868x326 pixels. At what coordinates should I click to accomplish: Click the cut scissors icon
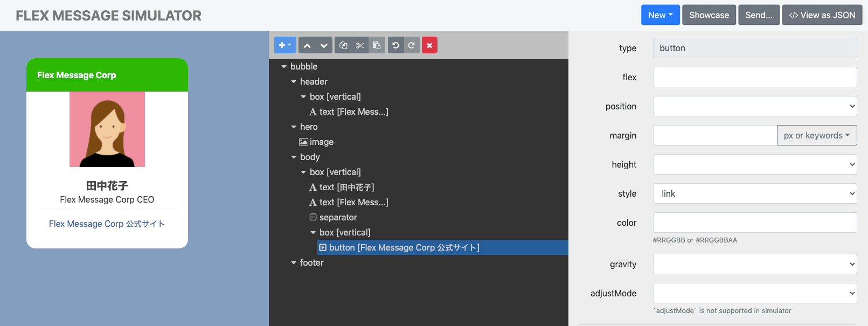[x=360, y=45]
